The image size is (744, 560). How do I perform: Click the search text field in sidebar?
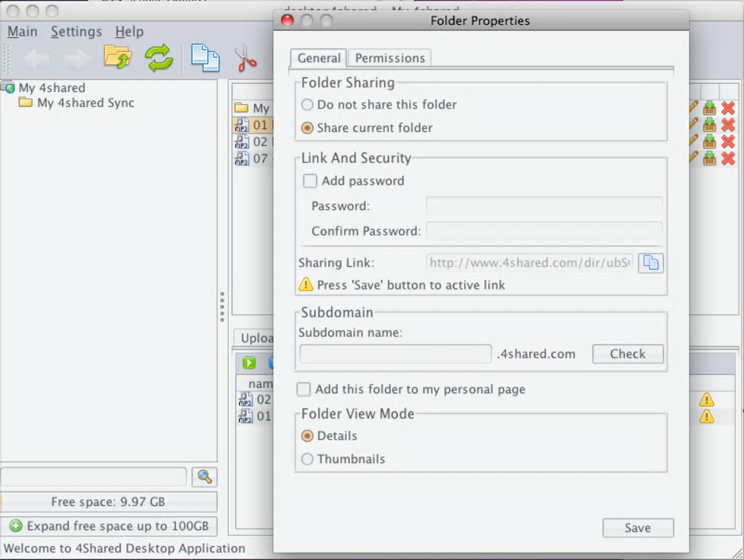click(93, 477)
